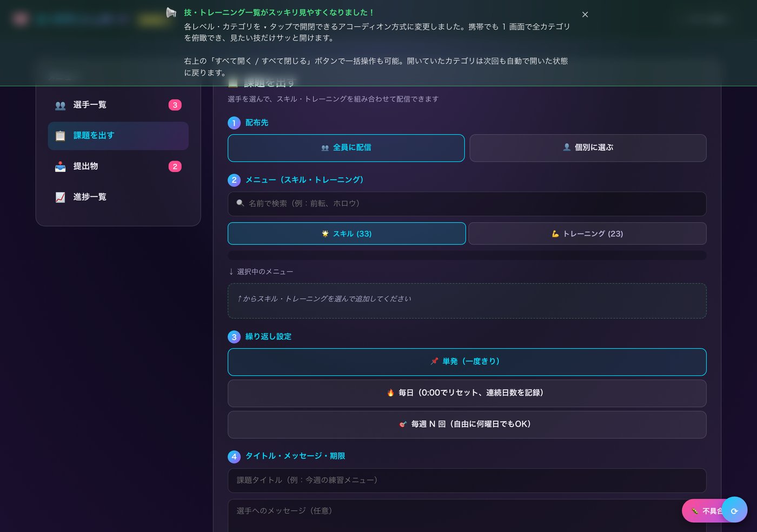Click the 課題を出す clipboard icon
Viewport: 757px width, 532px height.
pyautogui.click(x=61, y=136)
